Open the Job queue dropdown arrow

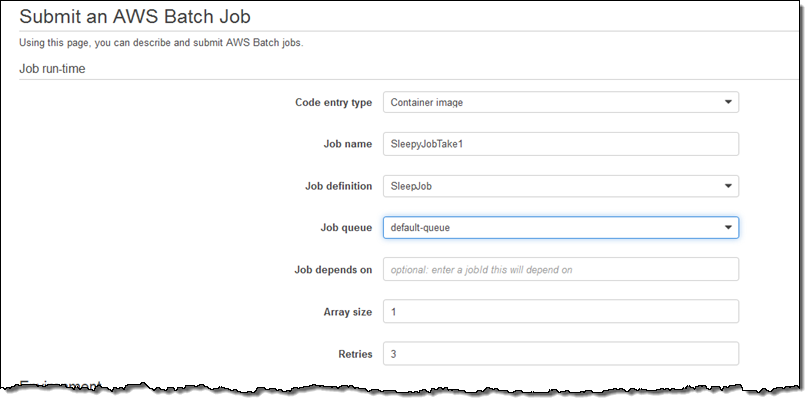727,228
